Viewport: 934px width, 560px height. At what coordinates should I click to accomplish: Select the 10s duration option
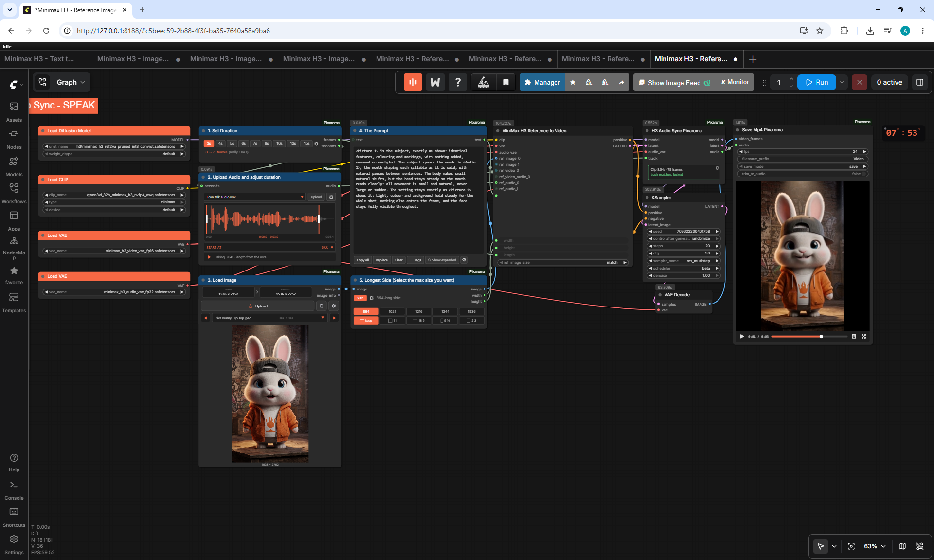(279, 144)
